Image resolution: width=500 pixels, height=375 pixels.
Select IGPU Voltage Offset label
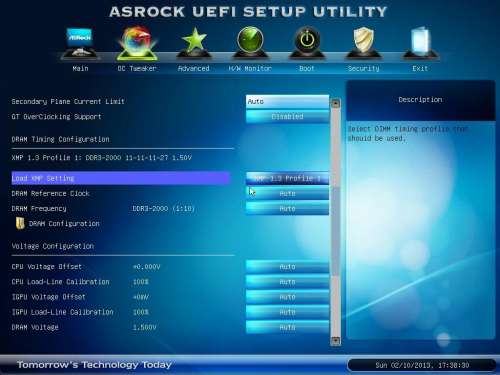(x=48, y=297)
